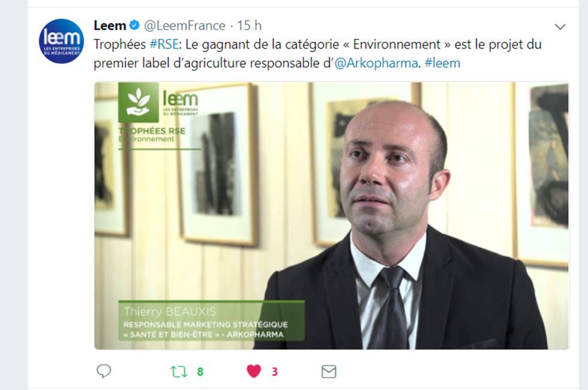Open the Leem profile avatar
Viewport: 588px width, 390px height.
[x=61, y=41]
